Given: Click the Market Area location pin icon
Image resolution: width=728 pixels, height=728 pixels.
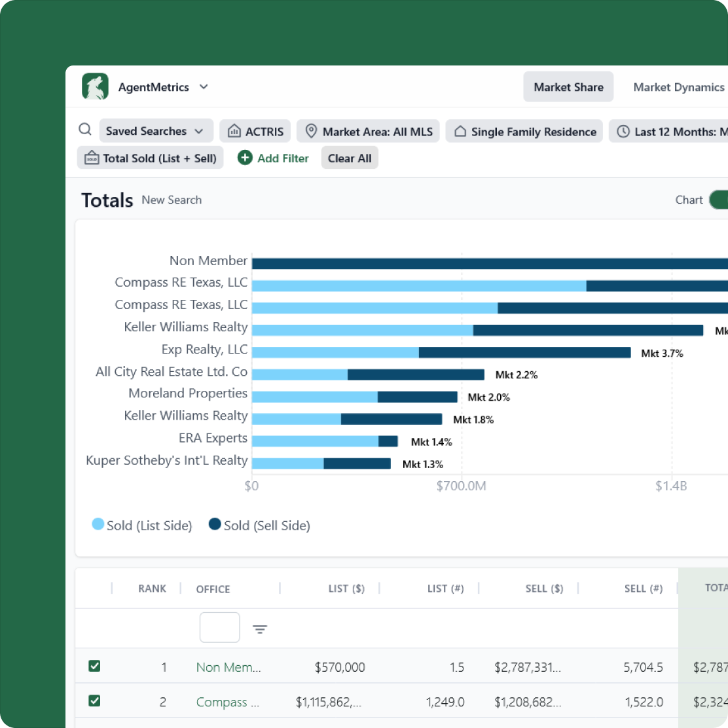Looking at the screenshot, I should click(x=311, y=132).
